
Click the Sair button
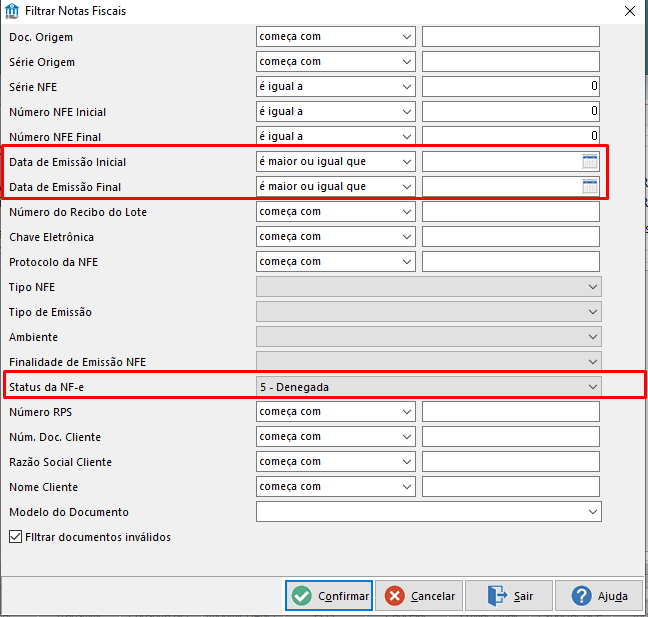pyautogui.click(x=509, y=596)
